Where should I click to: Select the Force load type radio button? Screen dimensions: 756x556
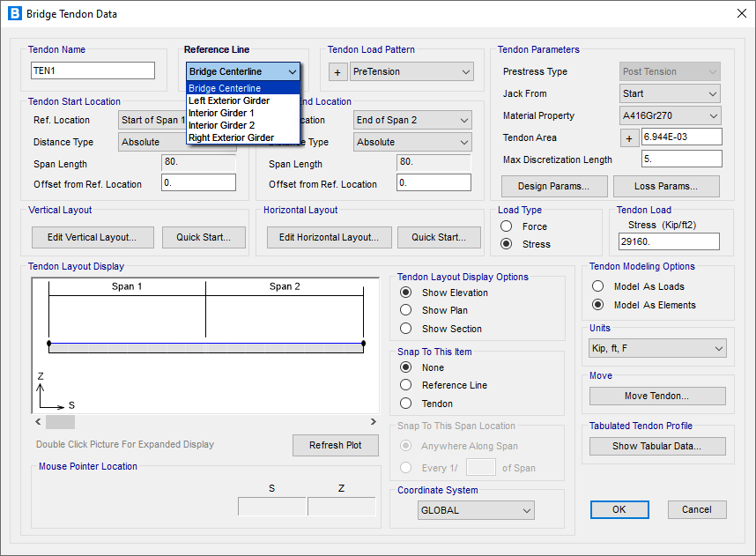(x=507, y=226)
